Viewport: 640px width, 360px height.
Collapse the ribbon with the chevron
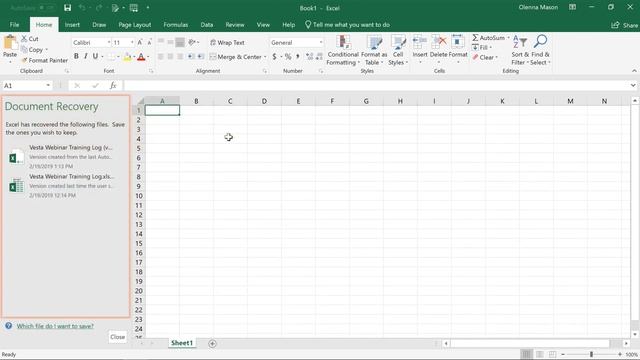pos(634,71)
